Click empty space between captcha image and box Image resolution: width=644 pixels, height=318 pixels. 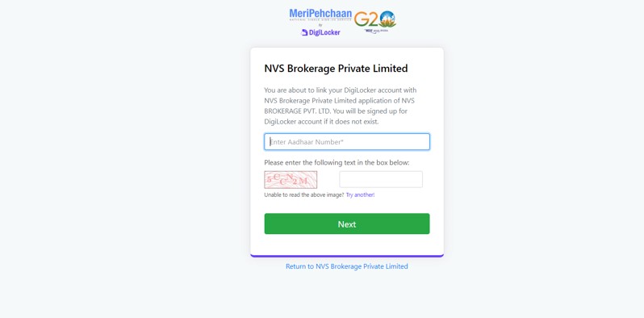[x=328, y=179]
